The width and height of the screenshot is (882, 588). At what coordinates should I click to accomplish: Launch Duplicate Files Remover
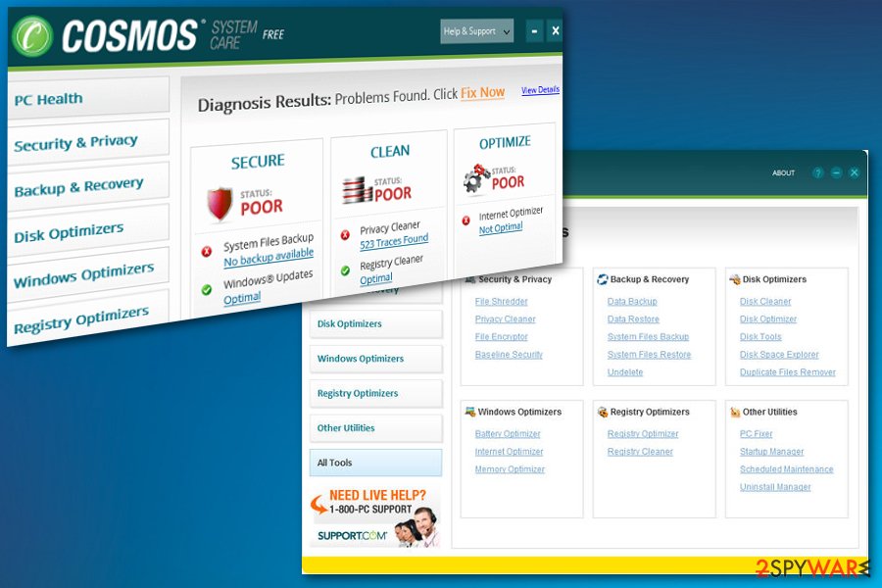click(788, 372)
